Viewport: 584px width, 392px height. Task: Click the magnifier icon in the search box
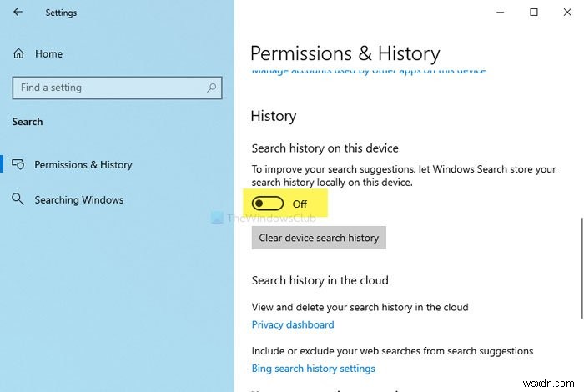click(x=212, y=88)
